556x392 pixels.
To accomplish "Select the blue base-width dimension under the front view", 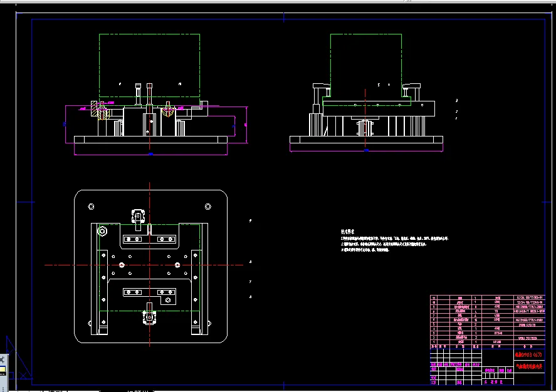I will click(x=150, y=154).
